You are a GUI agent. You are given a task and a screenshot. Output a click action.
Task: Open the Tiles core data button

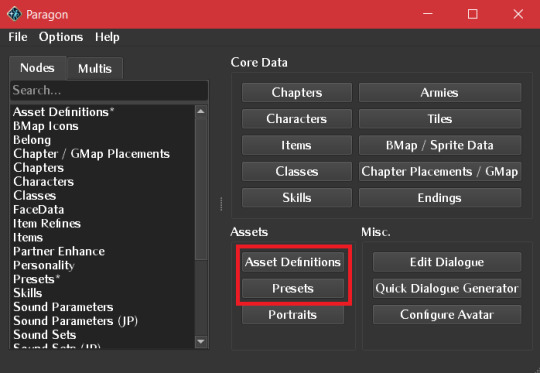[x=440, y=119]
